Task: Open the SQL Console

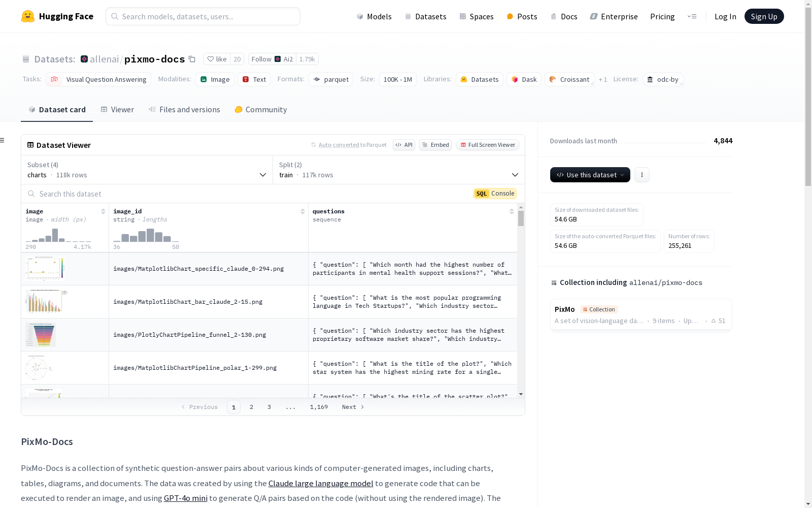Action: 495,194
